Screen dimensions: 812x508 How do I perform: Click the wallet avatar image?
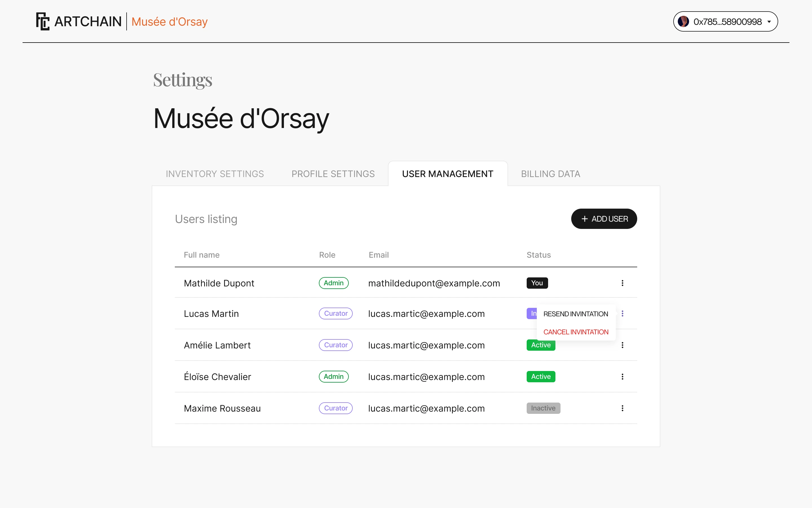683,21
